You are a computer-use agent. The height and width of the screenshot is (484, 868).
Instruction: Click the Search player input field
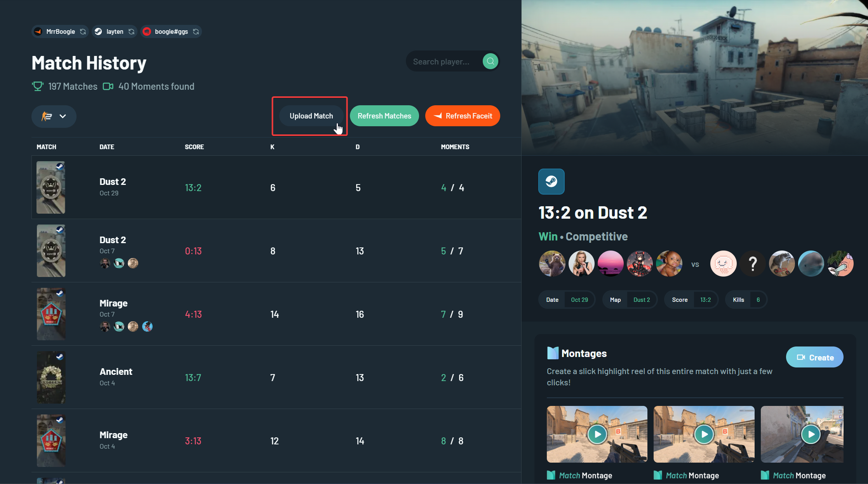tap(443, 61)
